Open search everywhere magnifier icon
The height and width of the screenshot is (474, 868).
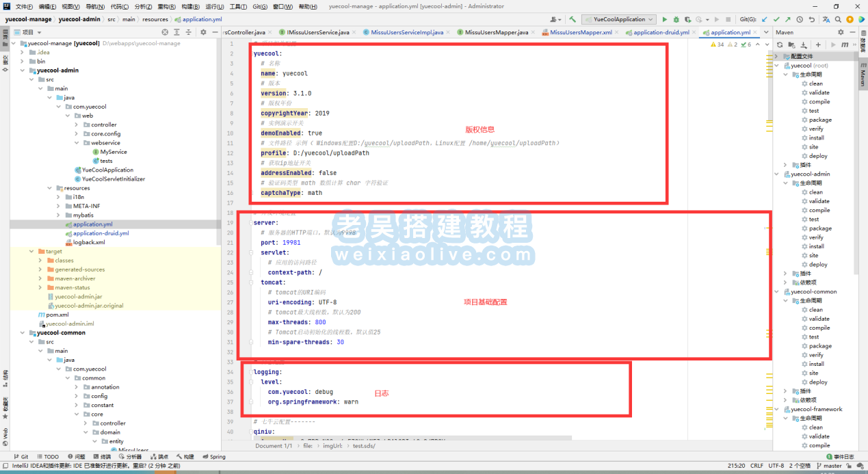[837, 20]
